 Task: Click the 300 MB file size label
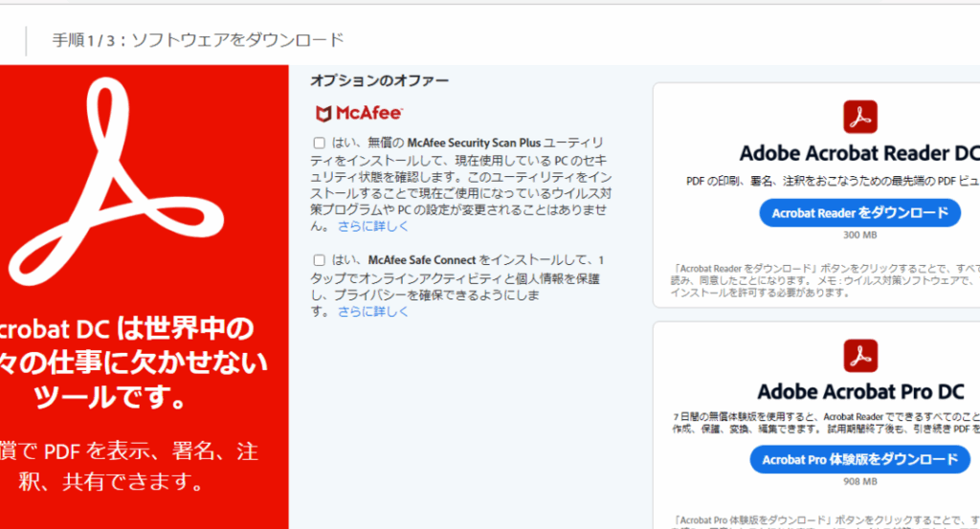pos(859,235)
